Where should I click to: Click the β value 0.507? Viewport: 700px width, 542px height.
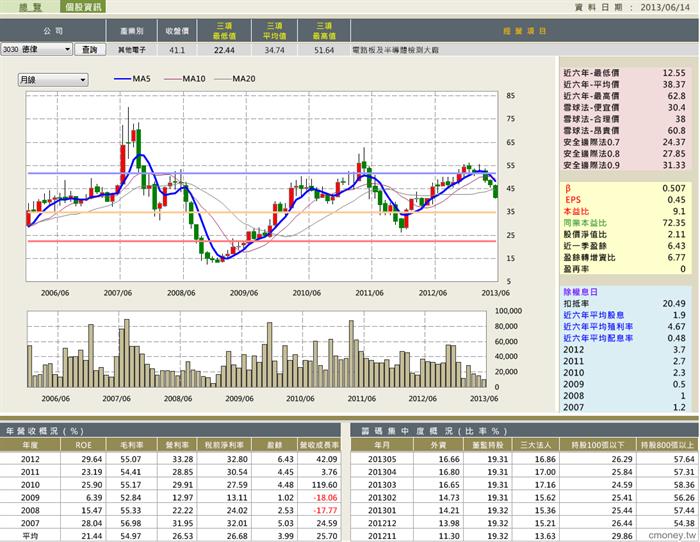(x=674, y=188)
